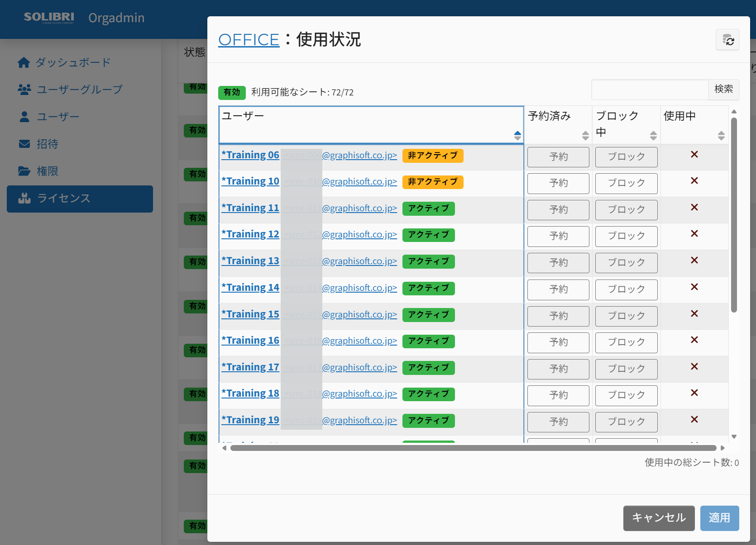Click in-use X icon for Training 12
The image size is (756, 545).
tap(694, 234)
